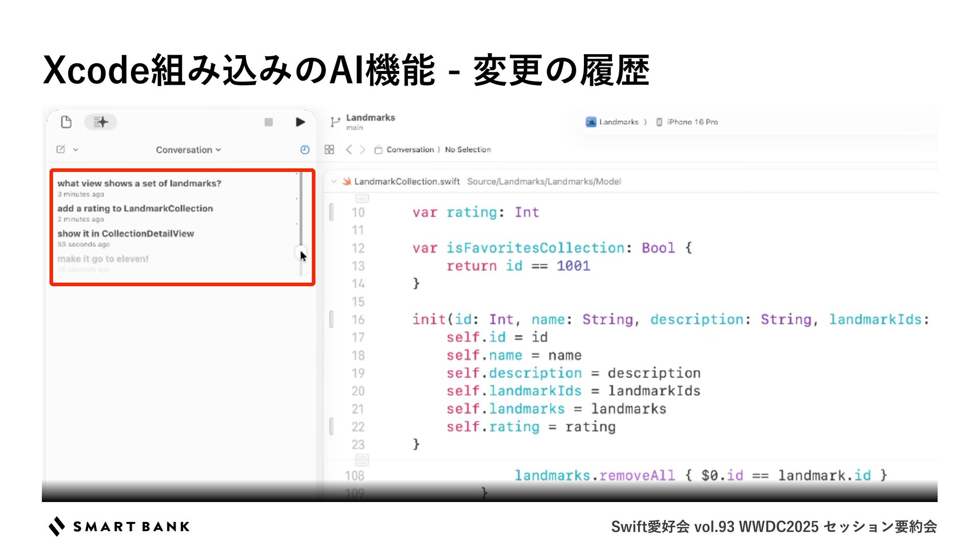
Task: Expand the chevron beside compose icon
Action: 76,149
